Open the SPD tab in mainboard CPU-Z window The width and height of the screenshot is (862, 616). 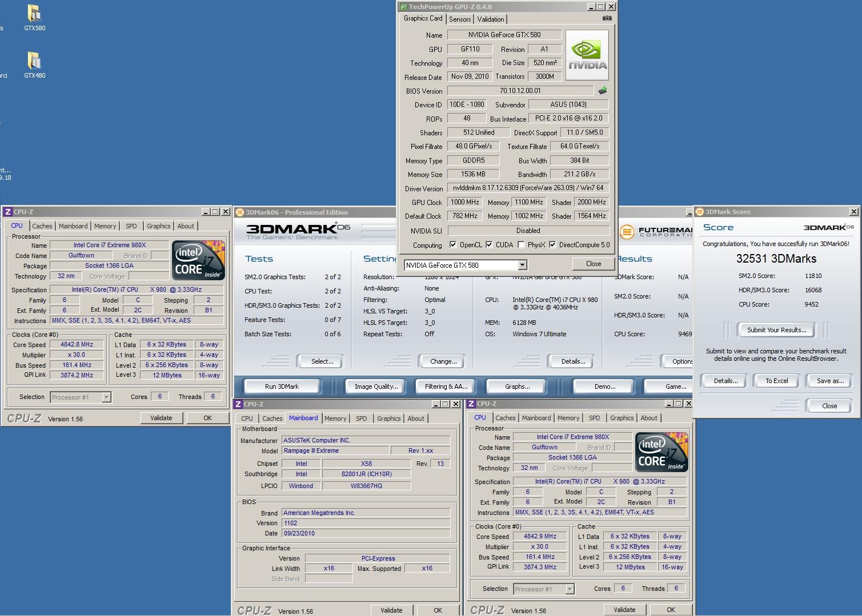[362, 418]
